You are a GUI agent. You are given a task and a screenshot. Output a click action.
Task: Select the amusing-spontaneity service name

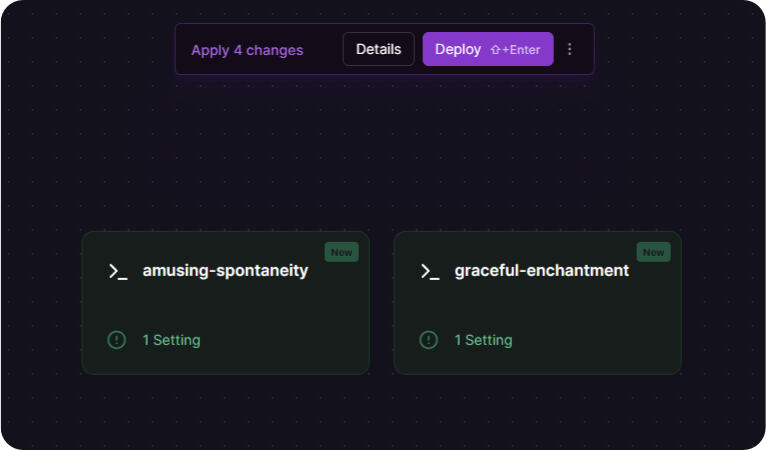[225, 271]
